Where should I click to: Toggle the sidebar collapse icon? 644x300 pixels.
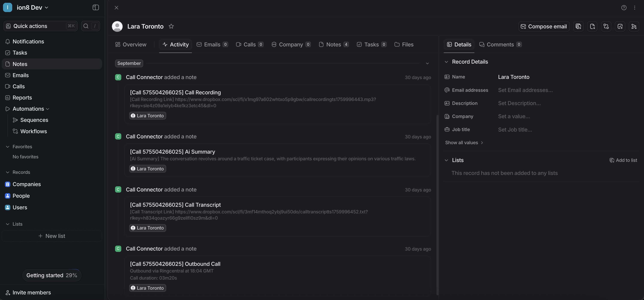[x=96, y=8]
